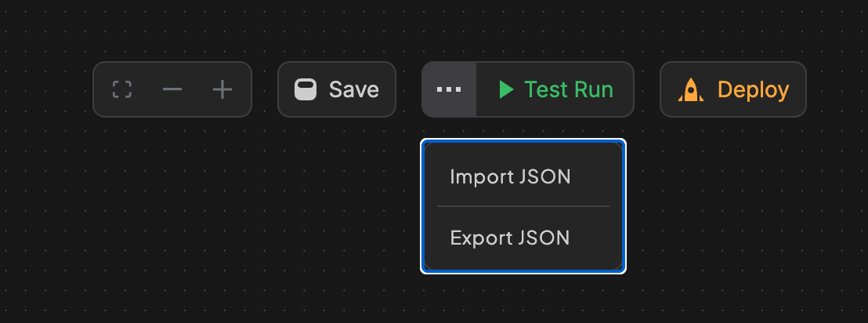Click the canvas gap between Save and the ellipsis button
This screenshot has width=868, height=323.
tap(409, 89)
